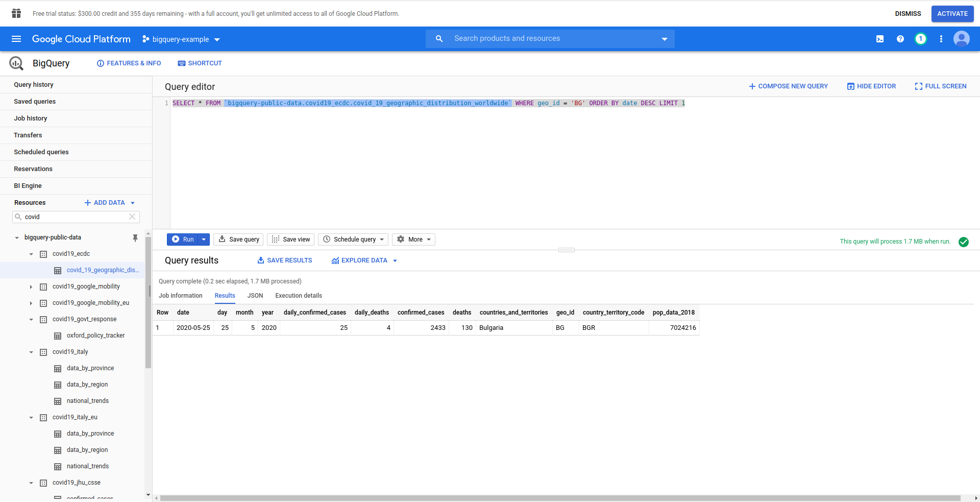Open the More options dropdown
This screenshot has height=502, width=980.
tap(413, 240)
